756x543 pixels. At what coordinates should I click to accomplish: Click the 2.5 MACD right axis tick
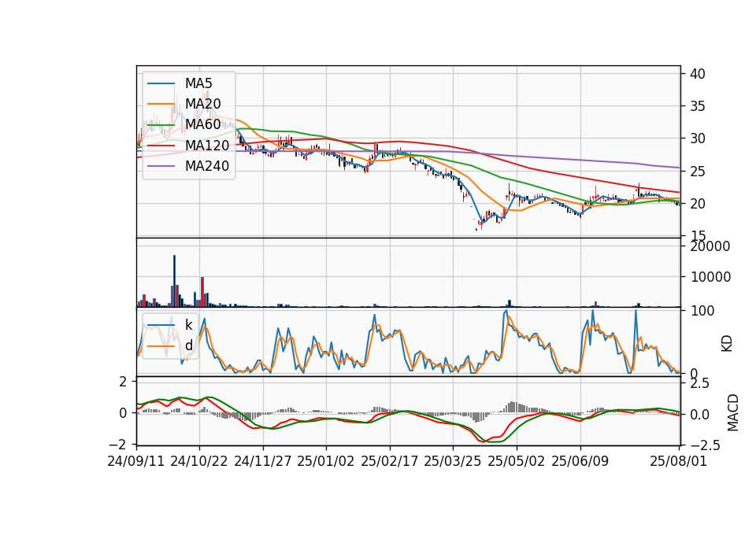click(699, 383)
